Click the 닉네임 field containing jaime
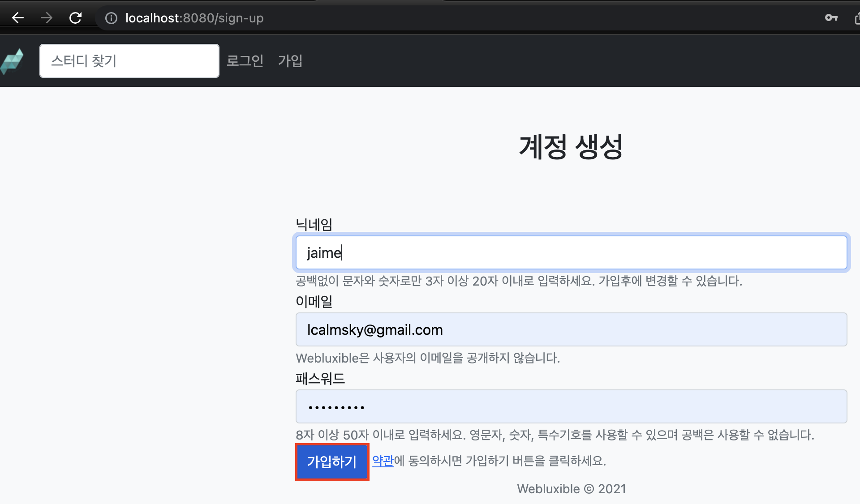This screenshot has width=860, height=504. coord(571,253)
